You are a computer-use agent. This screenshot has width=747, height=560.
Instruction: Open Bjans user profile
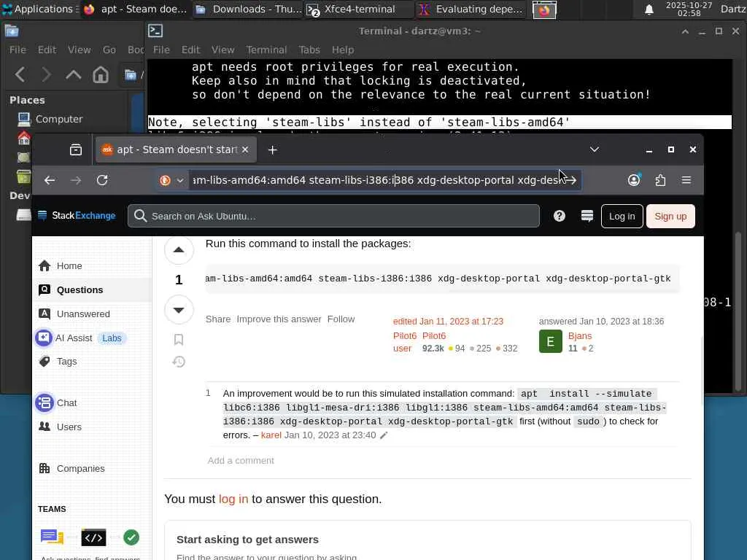[x=580, y=335]
